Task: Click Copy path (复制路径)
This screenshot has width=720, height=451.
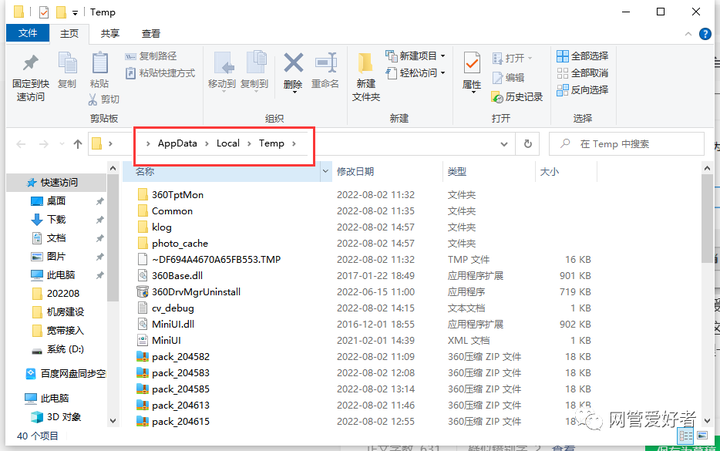Action: (x=151, y=56)
